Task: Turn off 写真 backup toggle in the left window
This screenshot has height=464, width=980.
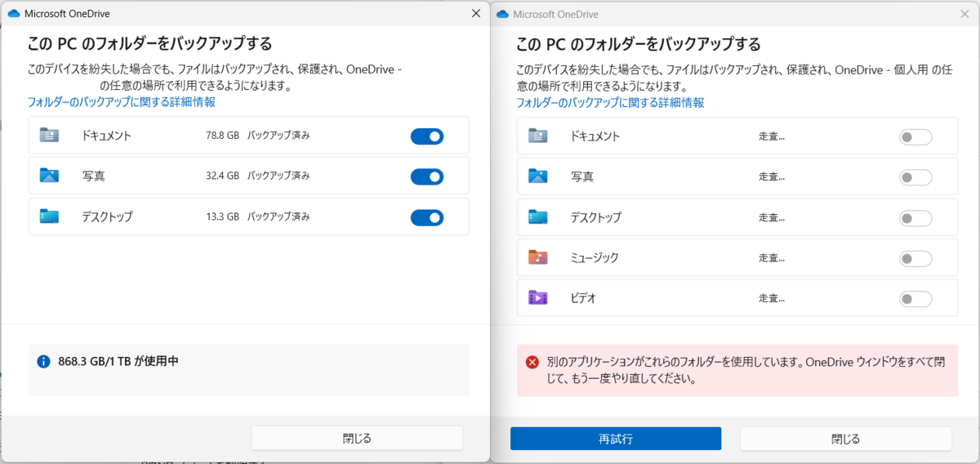Action: 426,176
